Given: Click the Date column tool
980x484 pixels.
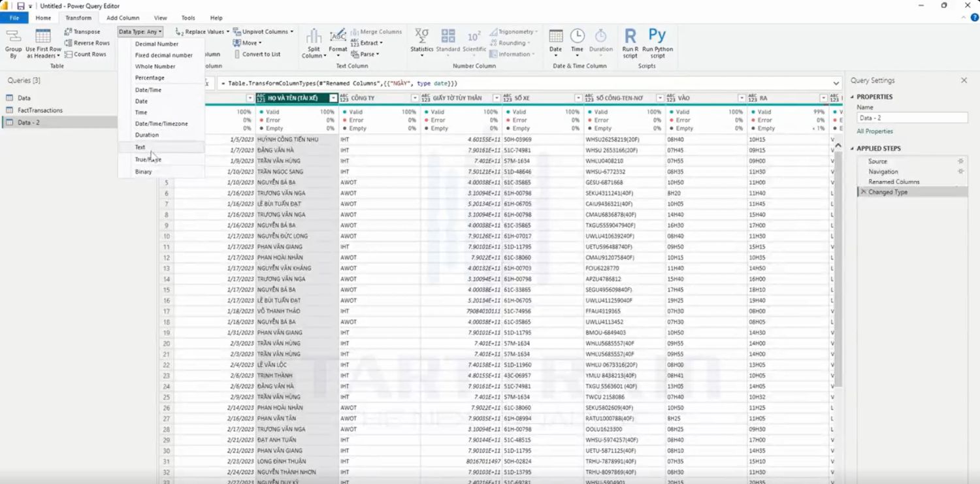Looking at the screenshot, I should click(555, 43).
